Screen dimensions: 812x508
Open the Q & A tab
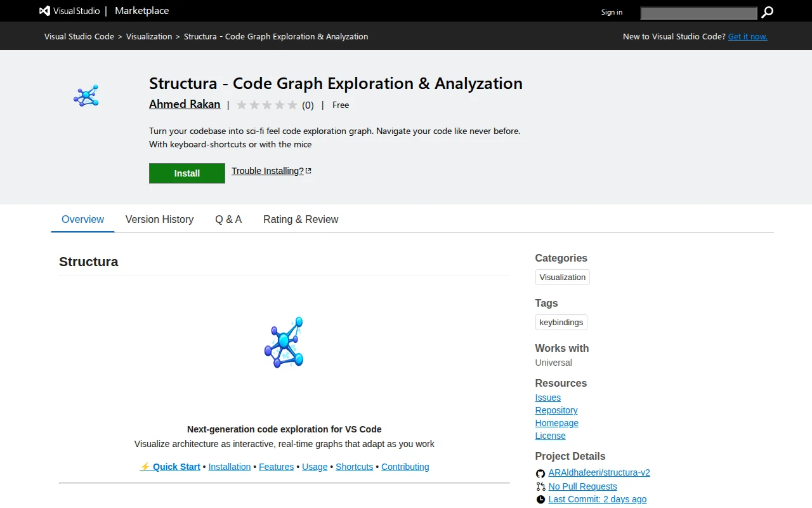point(228,219)
